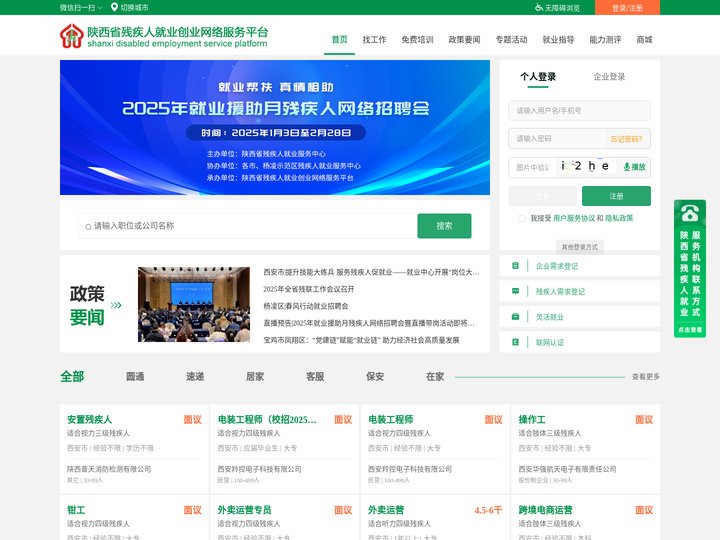Click the platform house logo icon

71,36
